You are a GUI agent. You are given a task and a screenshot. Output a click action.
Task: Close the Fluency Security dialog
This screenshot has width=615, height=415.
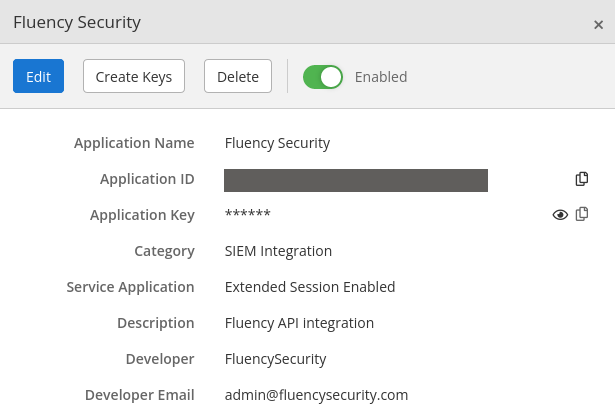(x=598, y=25)
